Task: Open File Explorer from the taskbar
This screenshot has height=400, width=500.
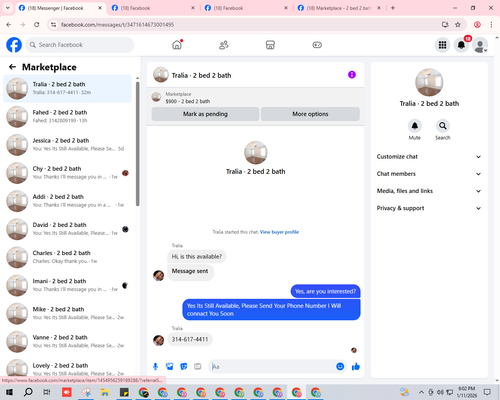Action: pos(105,392)
